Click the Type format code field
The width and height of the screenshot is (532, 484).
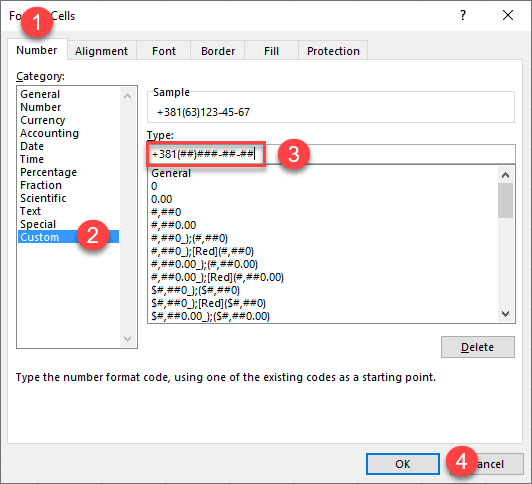(331, 154)
